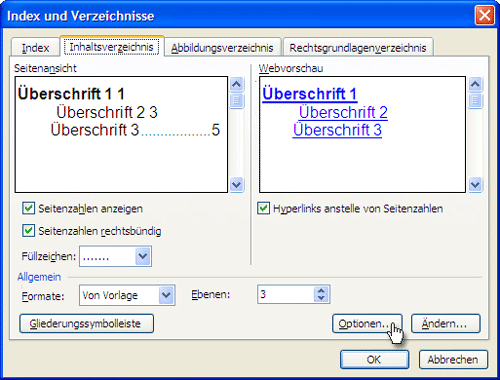500x380 pixels.
Task: Open the Abbildungsverzeichnis tab
Action: 222,48
